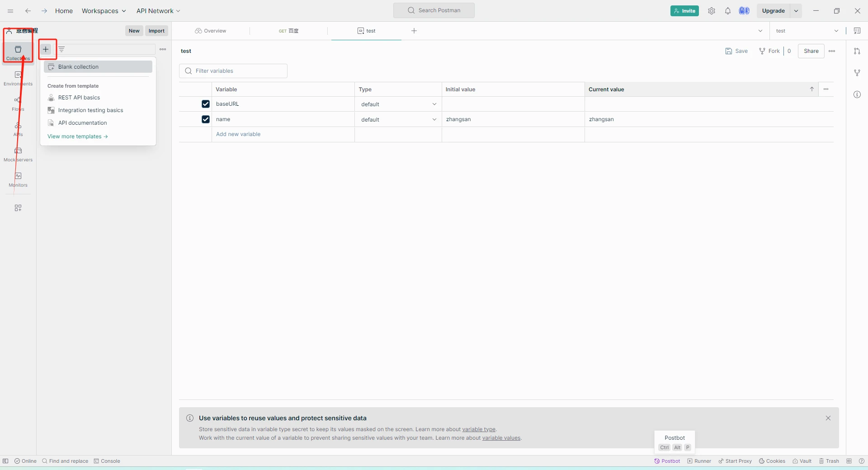Click the Filter variables input field
Screen dimensions: 868x470
(x=233, y=71)
